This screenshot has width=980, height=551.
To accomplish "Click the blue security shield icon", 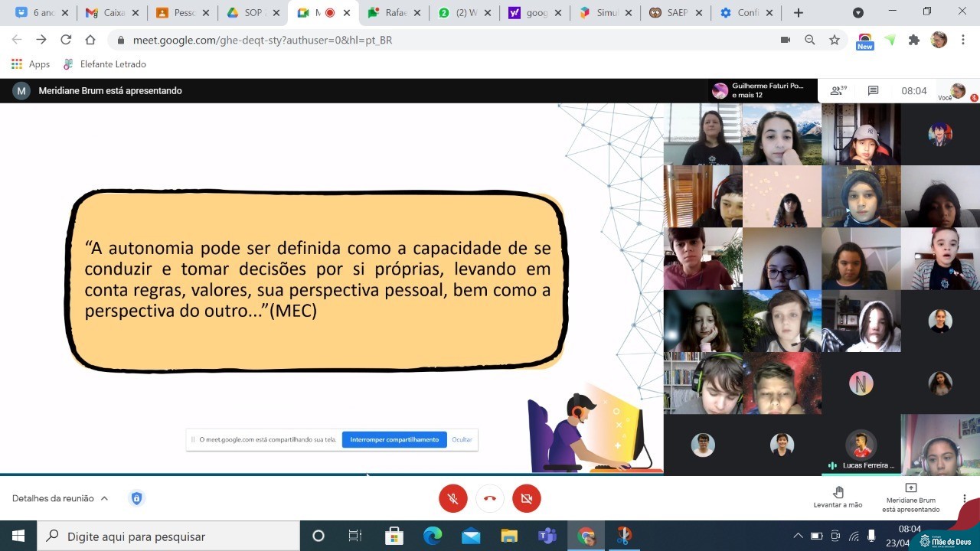I will (136, 498).
